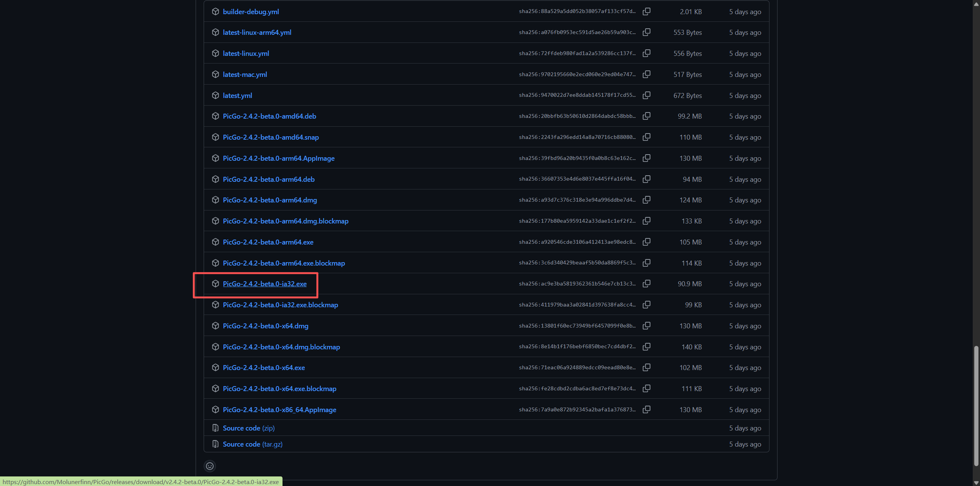
Task: Download PicGo-2.4.2-beta.0-ia32.exe
Action: (265, 284)
